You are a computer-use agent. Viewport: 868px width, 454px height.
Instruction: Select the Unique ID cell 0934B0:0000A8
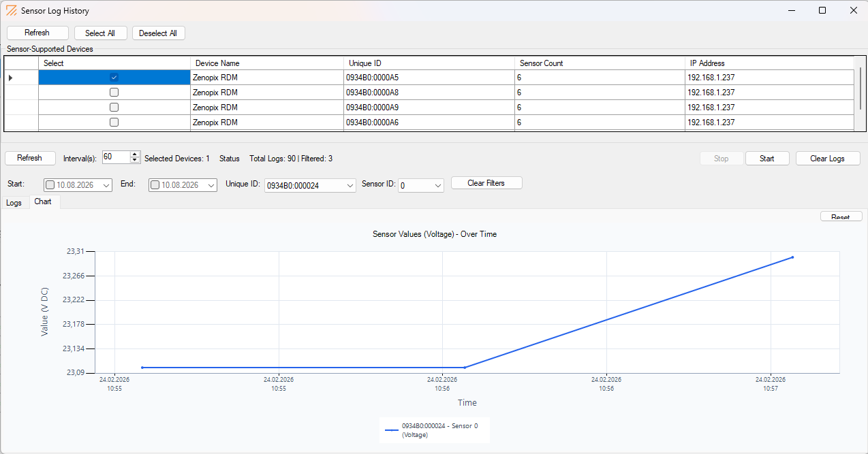429,93
